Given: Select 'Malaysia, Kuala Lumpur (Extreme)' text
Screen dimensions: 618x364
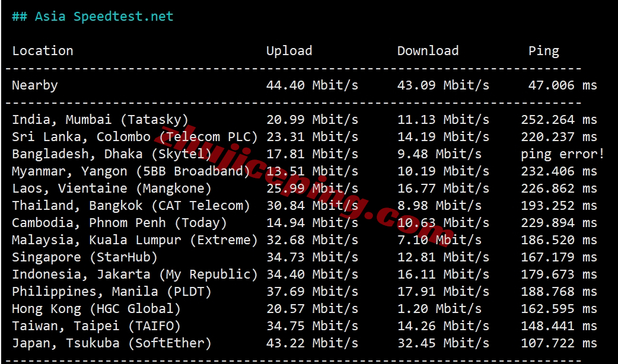Looking at the screenshot, I should point(135,240).
